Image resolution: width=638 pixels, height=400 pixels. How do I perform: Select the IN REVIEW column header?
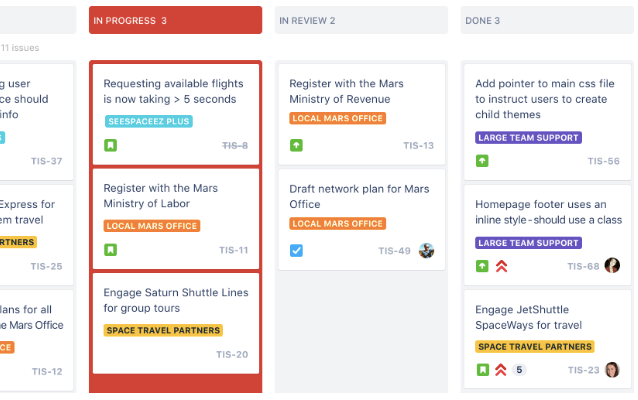(361, 20)
